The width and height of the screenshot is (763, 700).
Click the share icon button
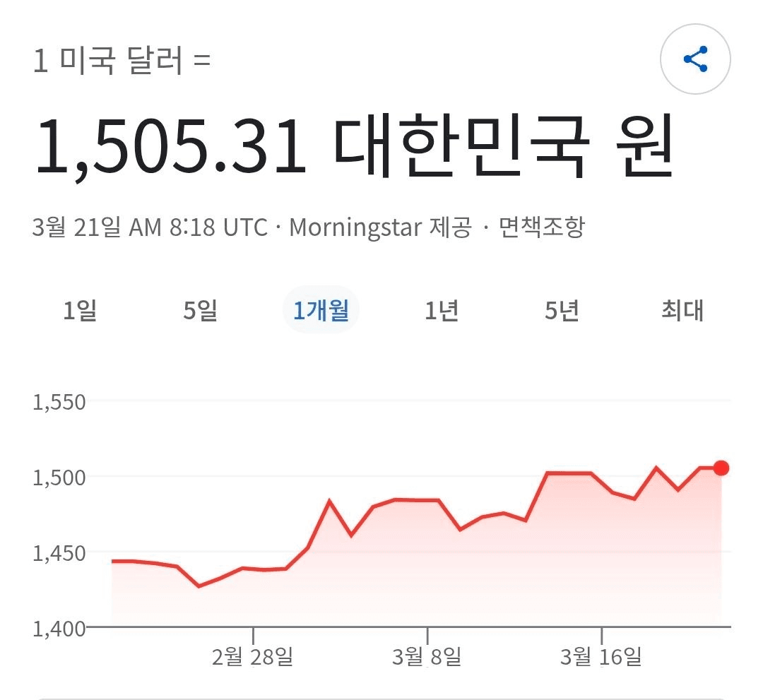pyautogui.click(x=695, y=59)
